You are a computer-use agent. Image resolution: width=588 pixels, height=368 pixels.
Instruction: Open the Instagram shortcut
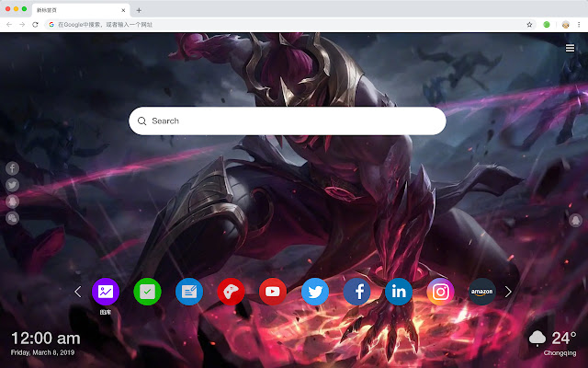click(441, 292)
